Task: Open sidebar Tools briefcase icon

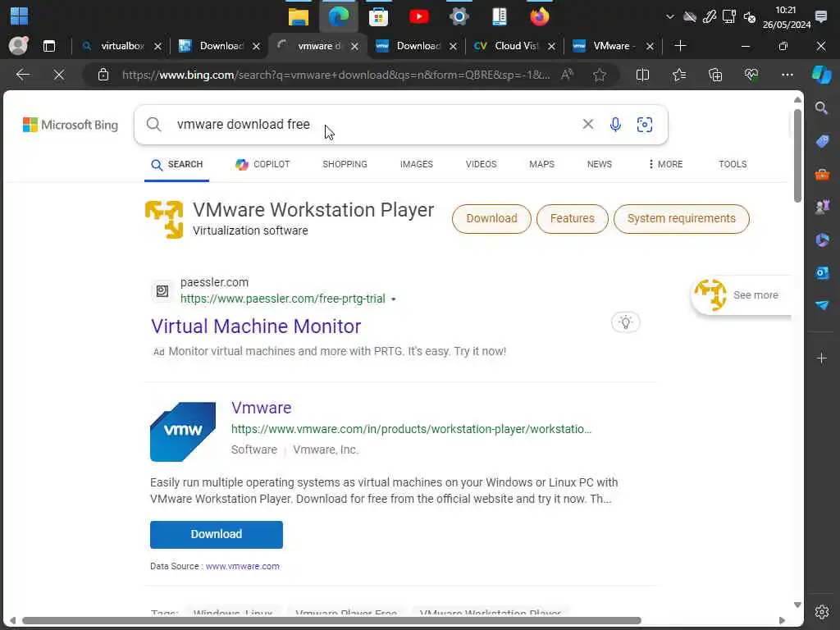Action: [x=822, y=174]
